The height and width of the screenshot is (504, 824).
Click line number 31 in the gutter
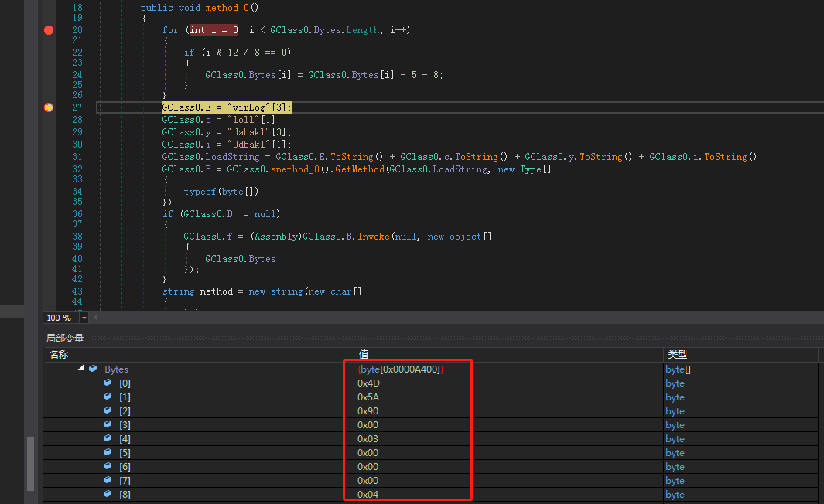pos(77,157)
